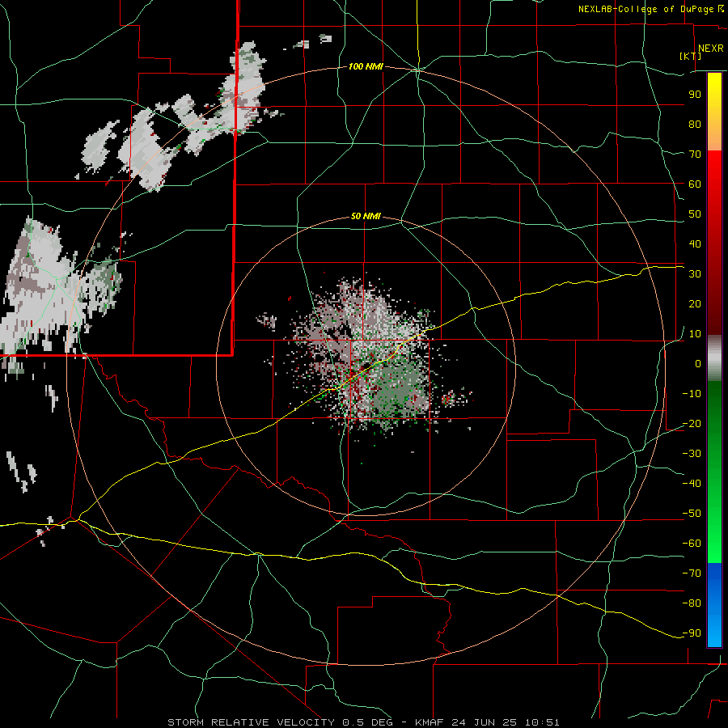Click the 70 label on the velocity scale
Screen dimensions: 728x728
(x=695, y=154)
